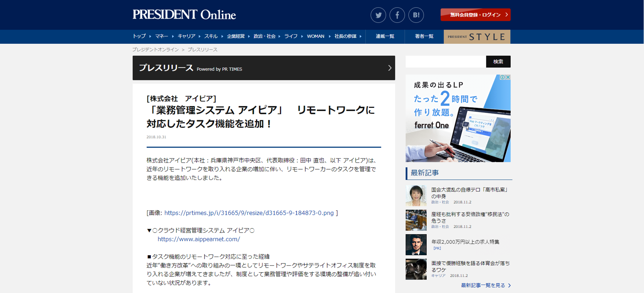
Task: Click the [株式会社 アイピア] company label
Action: tap(181, 98)
